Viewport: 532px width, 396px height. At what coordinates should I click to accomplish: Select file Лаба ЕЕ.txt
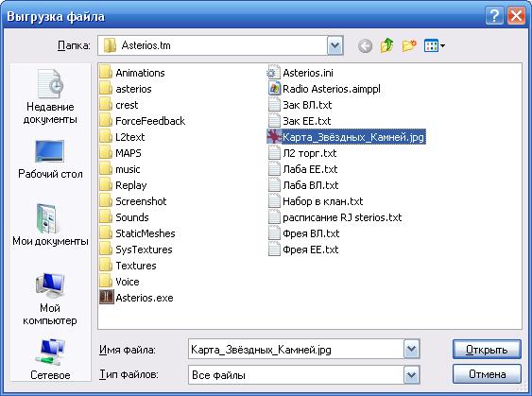click(303, 169)
